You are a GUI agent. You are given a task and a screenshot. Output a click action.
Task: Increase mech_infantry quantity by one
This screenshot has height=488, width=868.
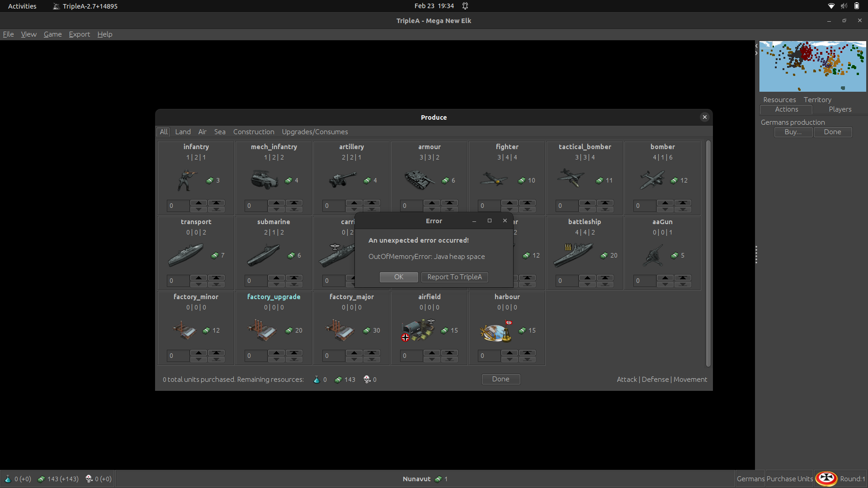coord(276,203)
